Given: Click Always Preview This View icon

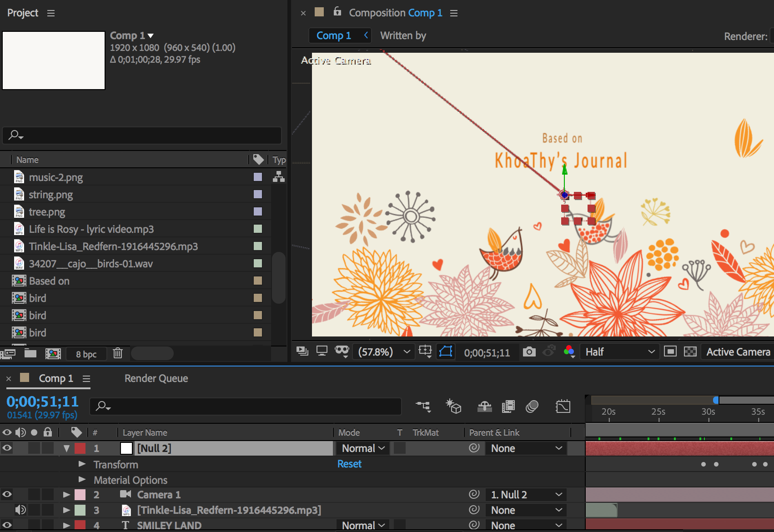Looking at the screenshot, I should (302, 351).
